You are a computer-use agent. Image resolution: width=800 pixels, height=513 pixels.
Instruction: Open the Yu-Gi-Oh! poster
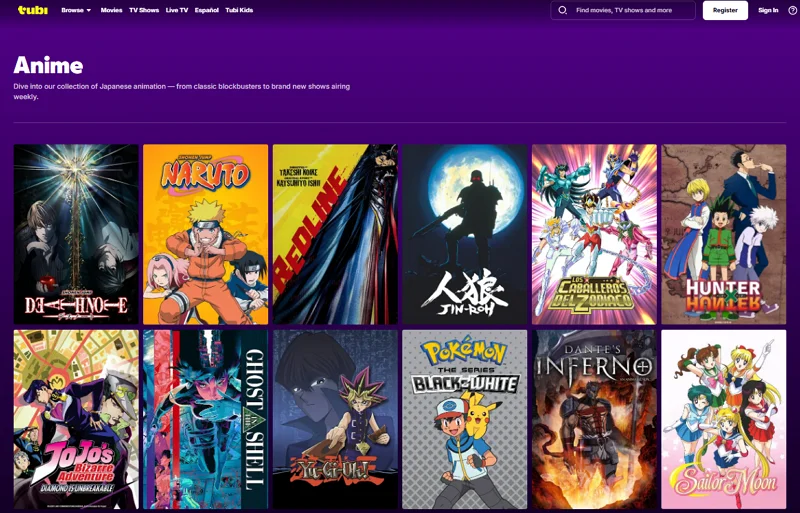[335, 420]
